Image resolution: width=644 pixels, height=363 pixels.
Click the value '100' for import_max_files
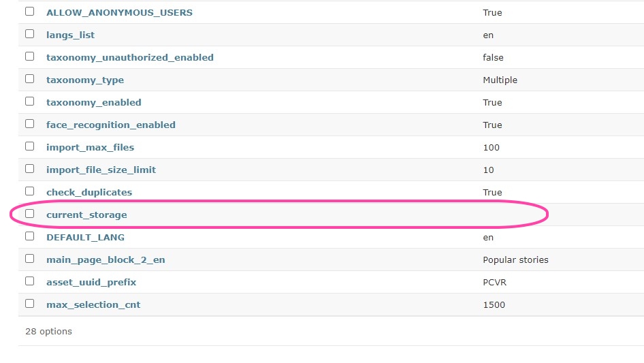pyautogui.click(x=492, y=148)
